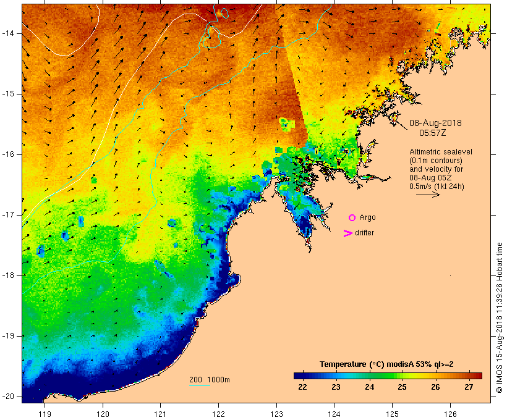The width and height of the screenshot is (507, 420).
Task: Click the magenta drifter legend marker
Action: tap(348, 233)
